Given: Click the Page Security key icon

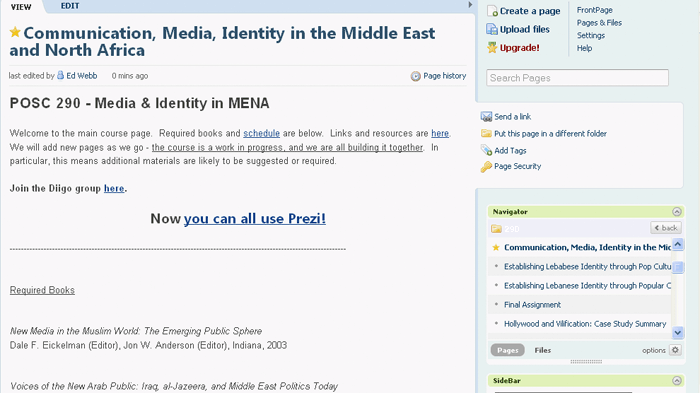Looking at the screenshot, I should coord(486,167).
